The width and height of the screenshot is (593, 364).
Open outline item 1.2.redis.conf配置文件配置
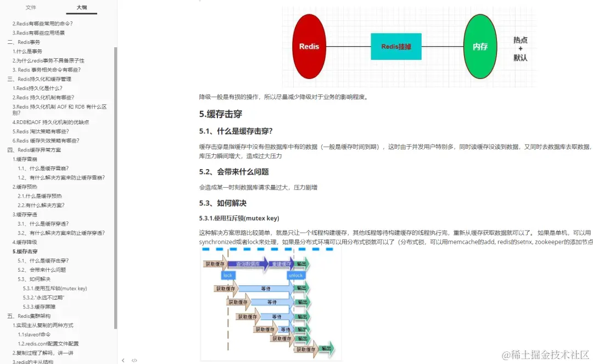click(48, 344)
